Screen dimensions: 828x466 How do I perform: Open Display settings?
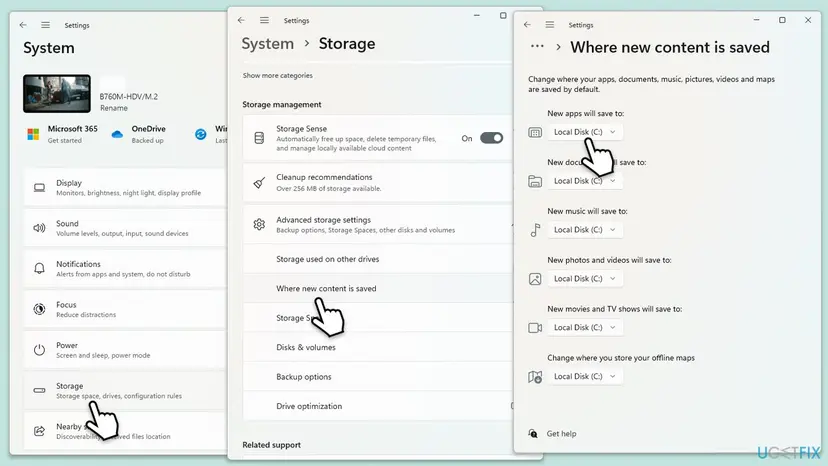pos(126,188)
